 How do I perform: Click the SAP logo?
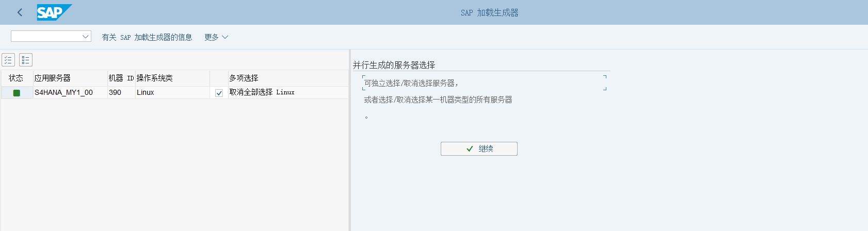(54, 12)
